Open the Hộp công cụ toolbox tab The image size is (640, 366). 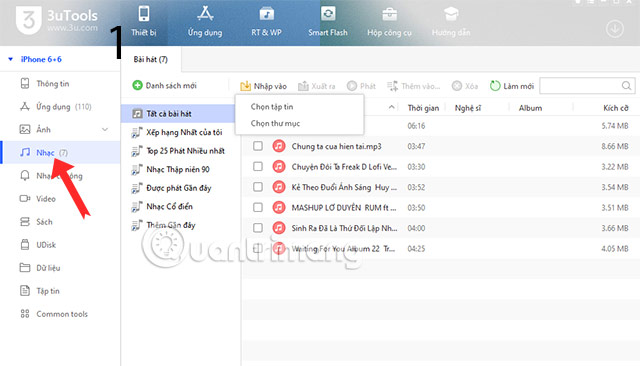(x=389, y=21)
